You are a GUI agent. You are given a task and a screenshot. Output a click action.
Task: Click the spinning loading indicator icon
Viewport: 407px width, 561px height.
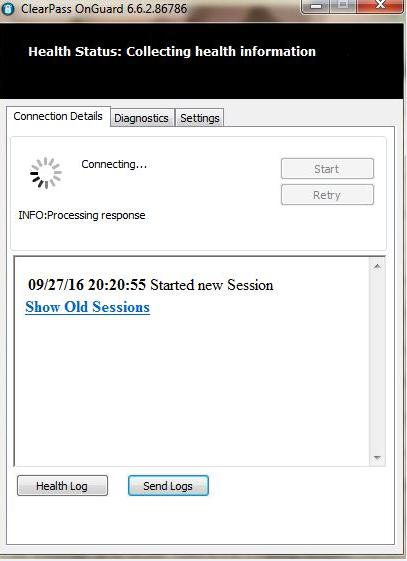[x=46, y=173]
